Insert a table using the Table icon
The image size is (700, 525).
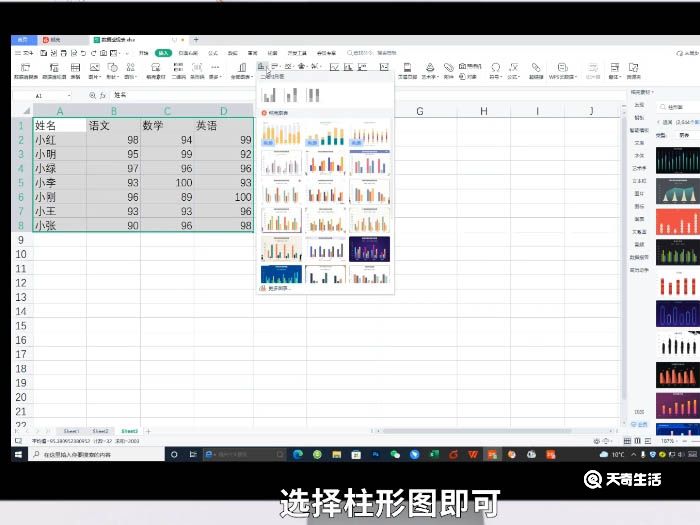75,71
